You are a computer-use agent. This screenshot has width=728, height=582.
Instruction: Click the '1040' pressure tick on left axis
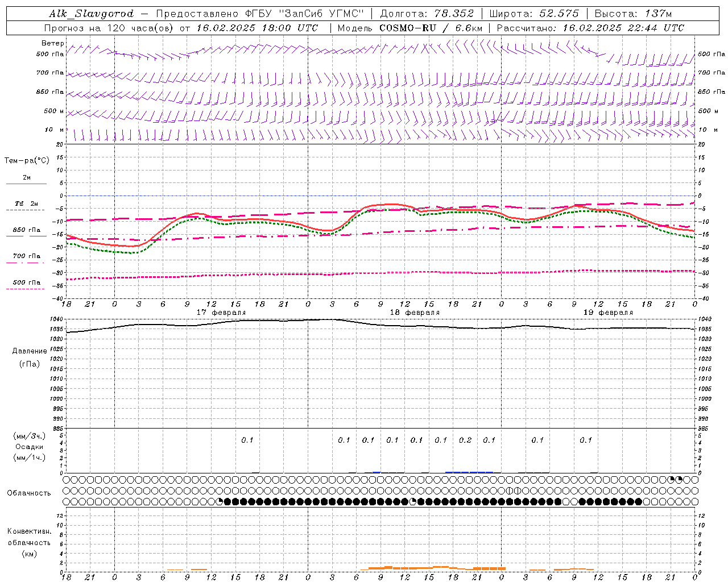pos(57,319)
